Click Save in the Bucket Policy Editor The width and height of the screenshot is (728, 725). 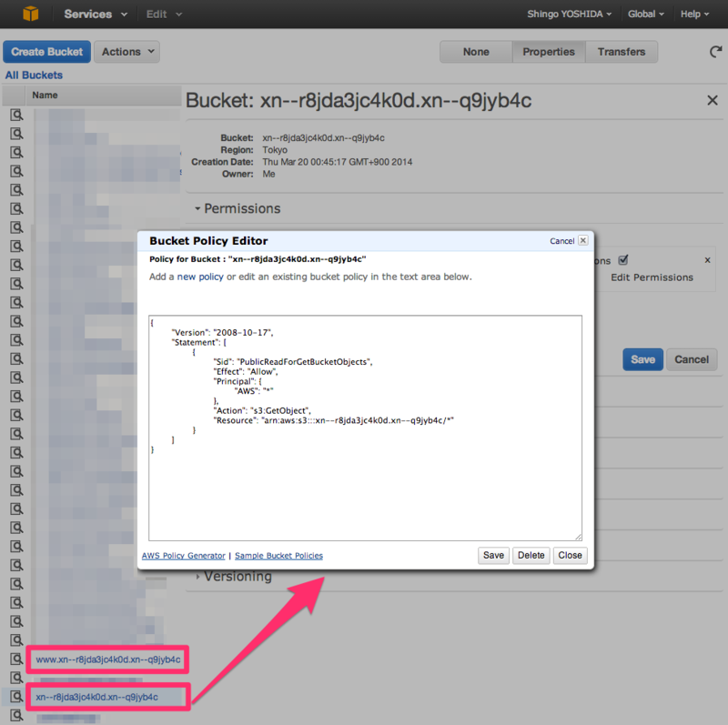(x=493, y=555)
